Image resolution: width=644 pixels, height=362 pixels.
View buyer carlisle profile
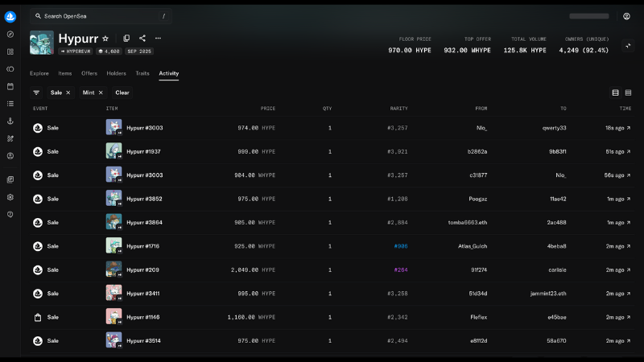point(557,270)
